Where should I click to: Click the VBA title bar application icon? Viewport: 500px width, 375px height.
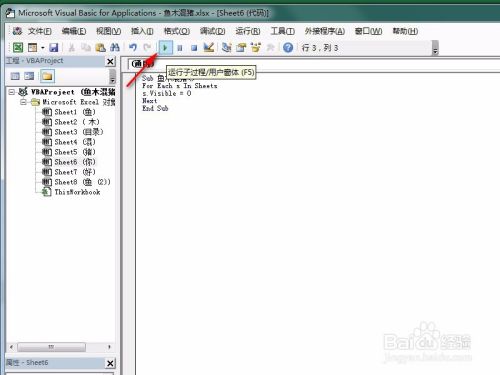(10, 13)
